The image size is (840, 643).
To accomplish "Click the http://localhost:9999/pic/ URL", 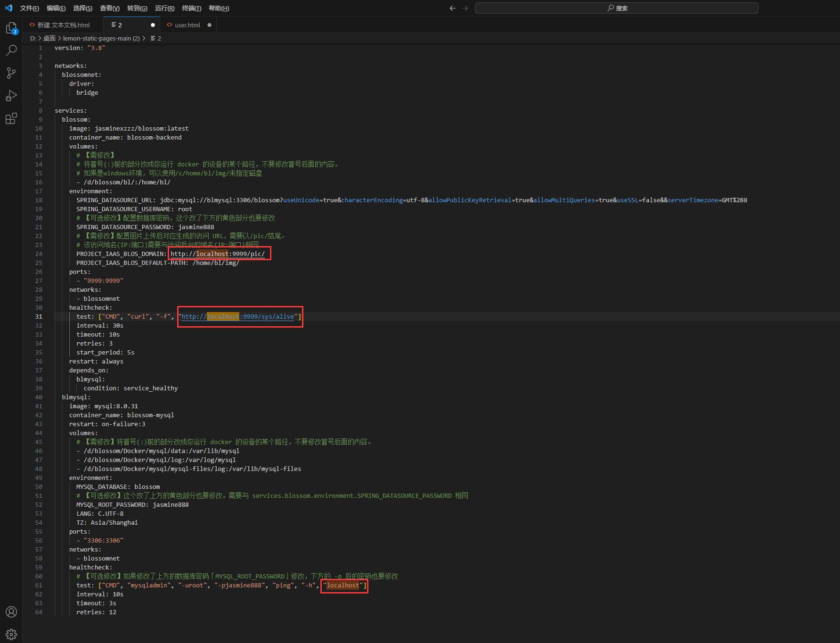I will pyautogui.click(x=218, y=254).
